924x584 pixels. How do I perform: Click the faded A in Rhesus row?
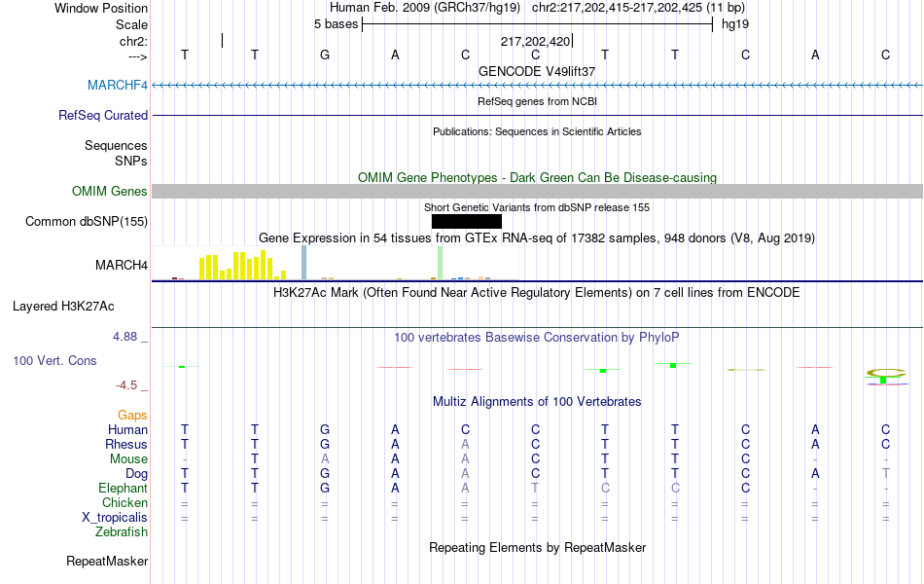pyautogui.click(x=465, y=444)
